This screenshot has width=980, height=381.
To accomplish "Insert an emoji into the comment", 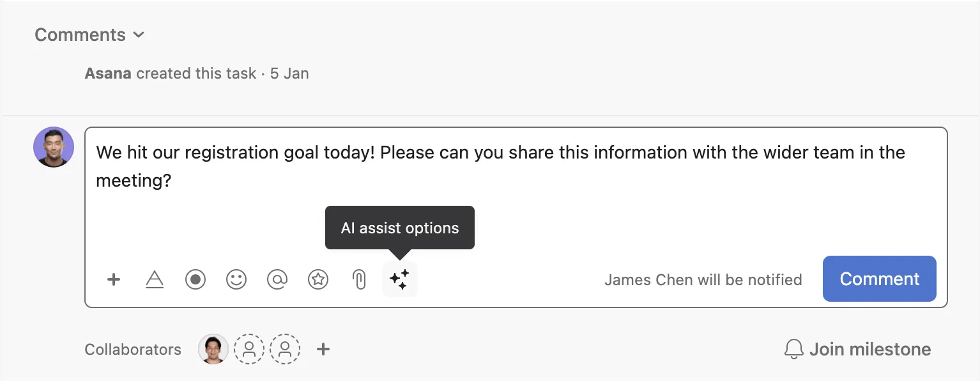I will (236, 279).
